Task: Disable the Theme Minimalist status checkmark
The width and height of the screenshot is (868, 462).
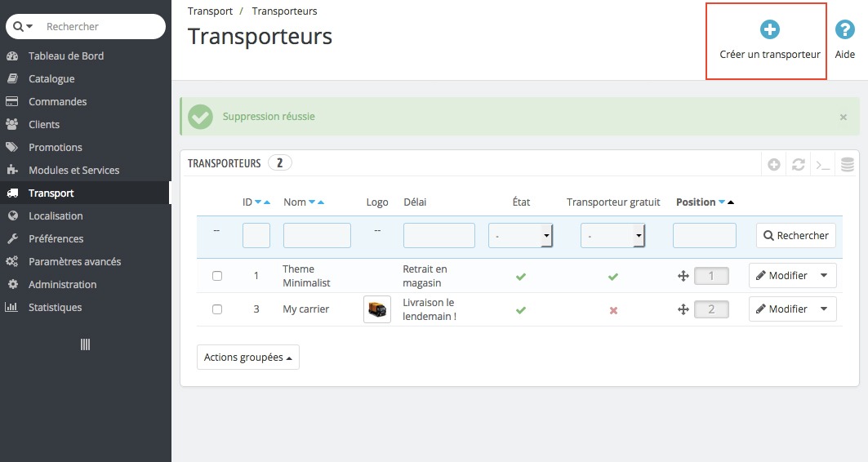Action: click(x=521, y=277)
